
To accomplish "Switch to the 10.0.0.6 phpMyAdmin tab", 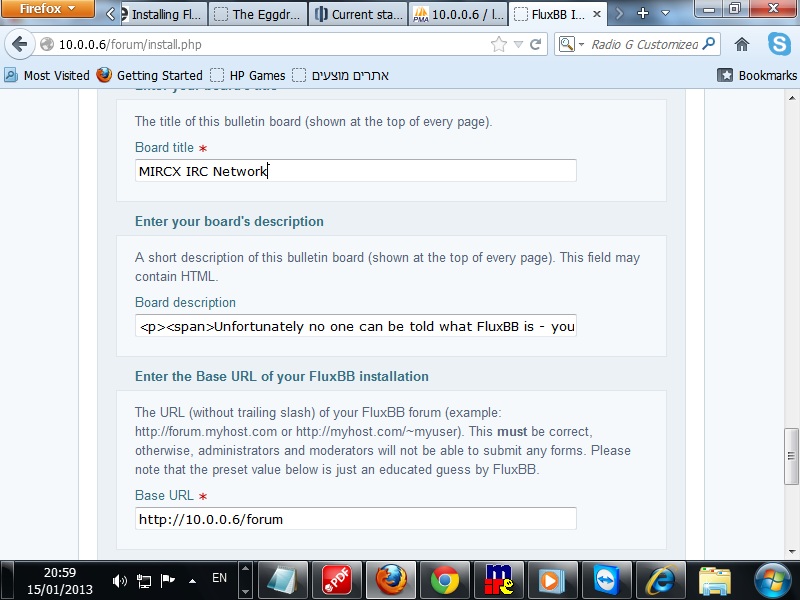I will pyautogui.click(x=459, y=14).
